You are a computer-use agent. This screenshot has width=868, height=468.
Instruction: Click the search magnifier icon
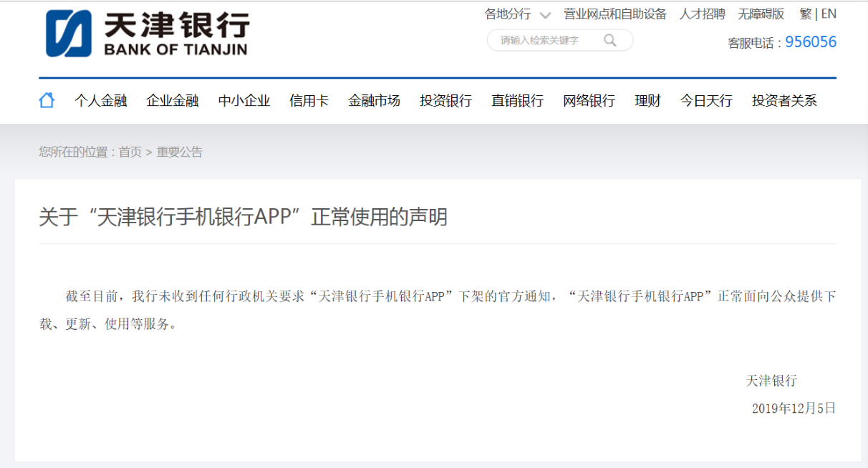click(x=610, y=41)
